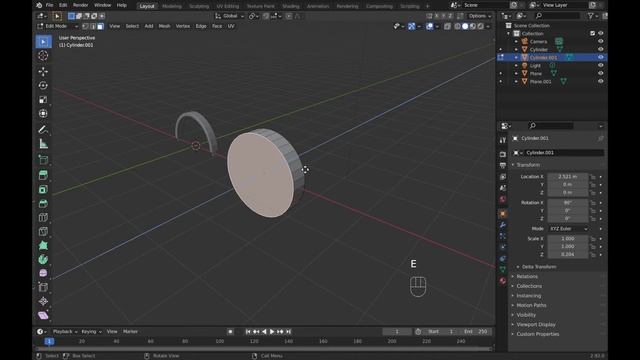Select the Measure tool
Viewport: 640px width, 360px height.
click(x=43, y=144)
